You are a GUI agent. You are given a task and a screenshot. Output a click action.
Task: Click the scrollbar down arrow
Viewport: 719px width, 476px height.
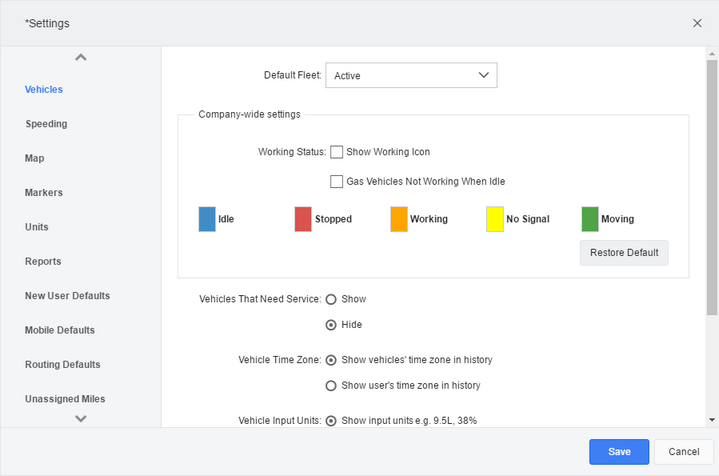(x=712, y=420)
